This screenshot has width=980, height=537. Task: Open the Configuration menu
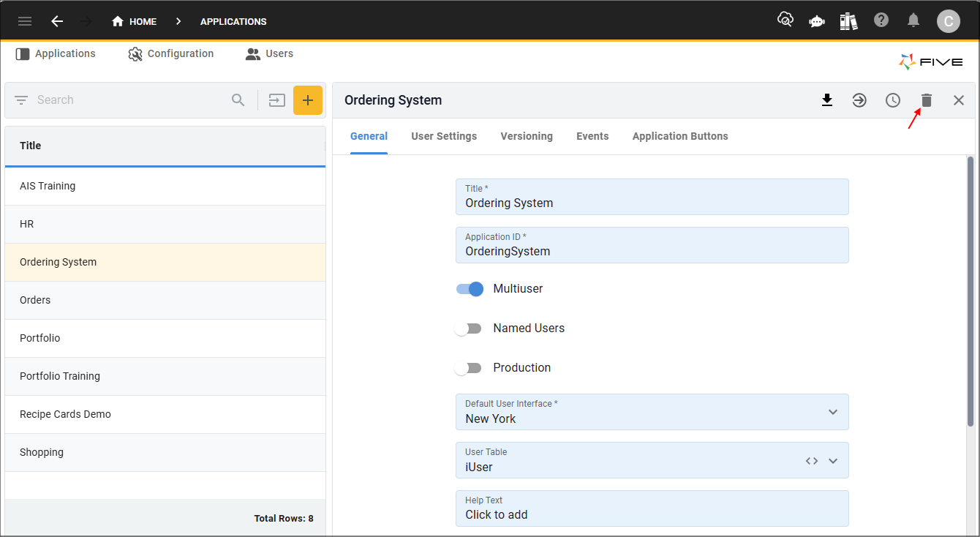click(x=171, y=54)
